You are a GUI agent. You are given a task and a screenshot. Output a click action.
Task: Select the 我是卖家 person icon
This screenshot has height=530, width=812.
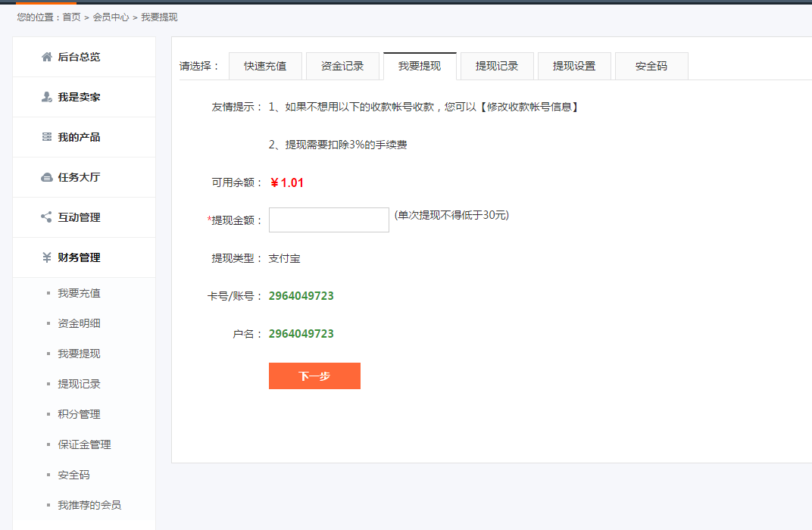[47, 97]
